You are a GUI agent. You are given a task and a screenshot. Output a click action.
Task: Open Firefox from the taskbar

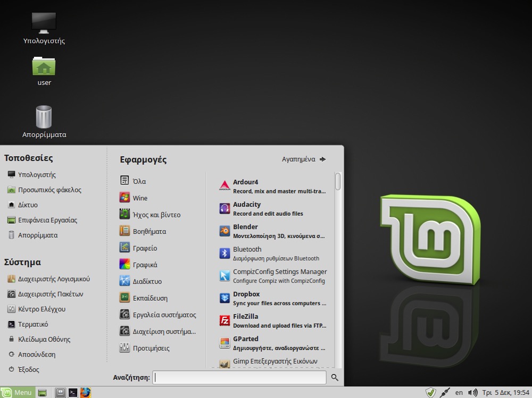[x=86, y=393]
